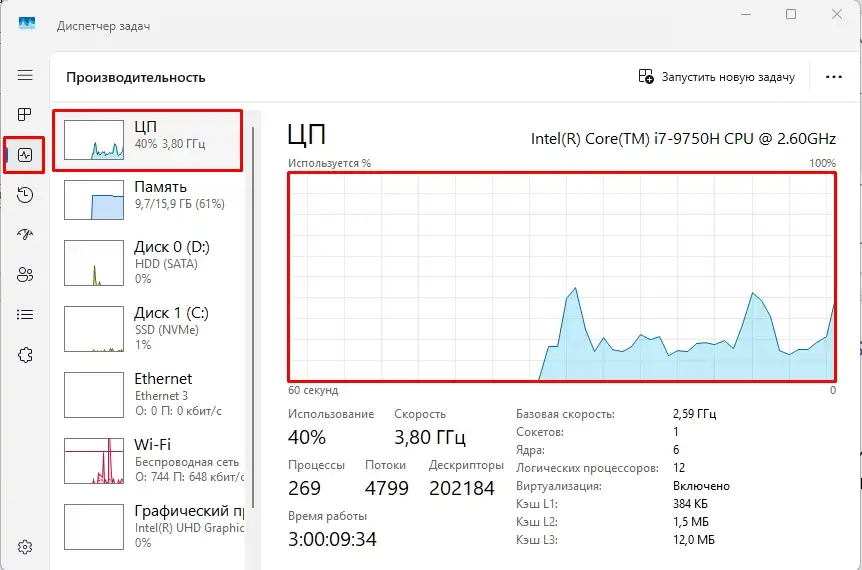Select the Диск 1 (C:) entry
Screen dimensions: 862x570
(x=148, y=329)
